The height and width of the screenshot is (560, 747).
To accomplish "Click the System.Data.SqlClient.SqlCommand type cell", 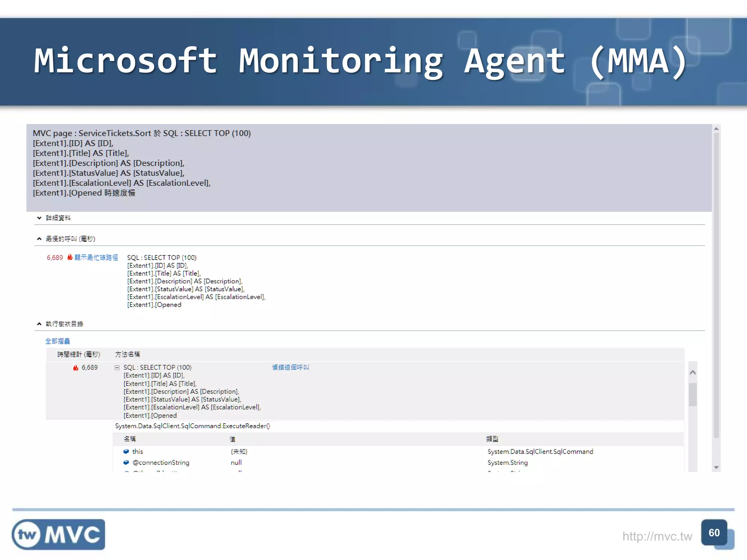I will [540, 451].
